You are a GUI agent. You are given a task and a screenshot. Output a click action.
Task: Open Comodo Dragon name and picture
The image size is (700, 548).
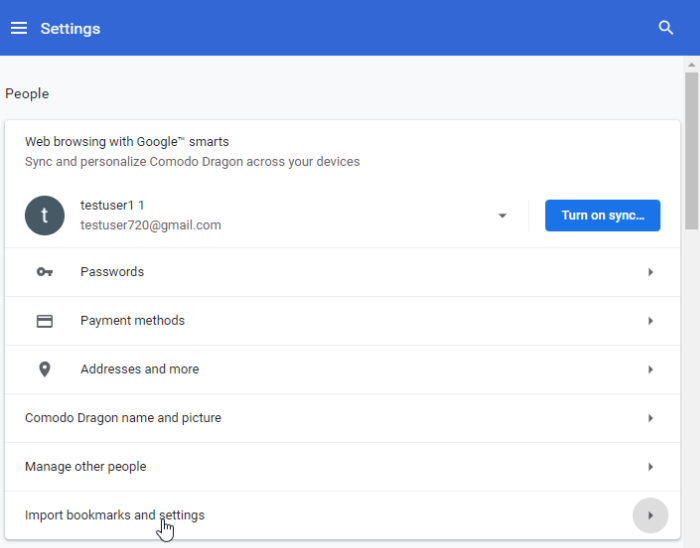point(342,418)
